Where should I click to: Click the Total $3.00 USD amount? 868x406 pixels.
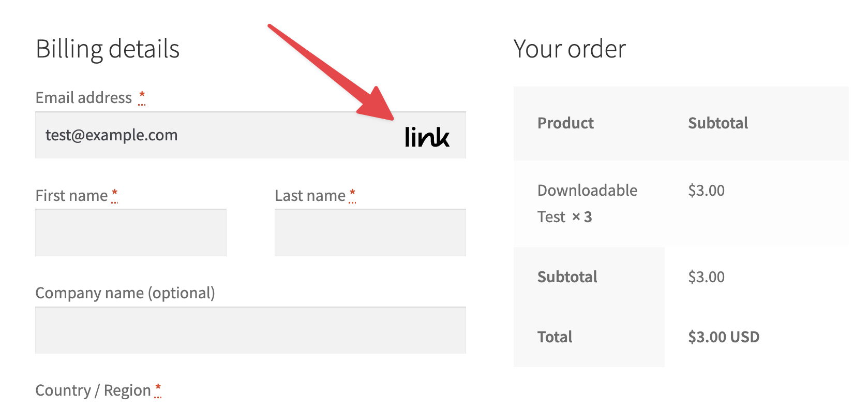point(723,337)
